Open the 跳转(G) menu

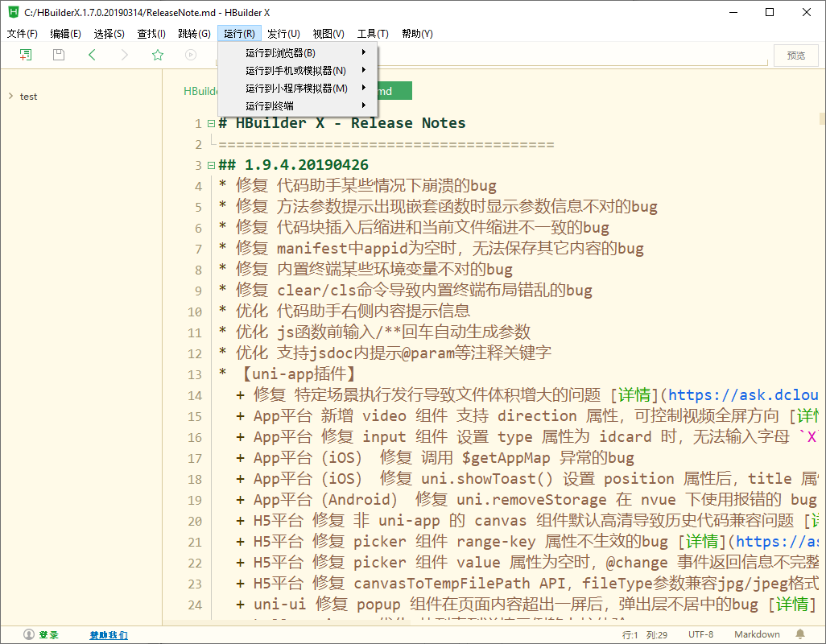click(194, 34)
